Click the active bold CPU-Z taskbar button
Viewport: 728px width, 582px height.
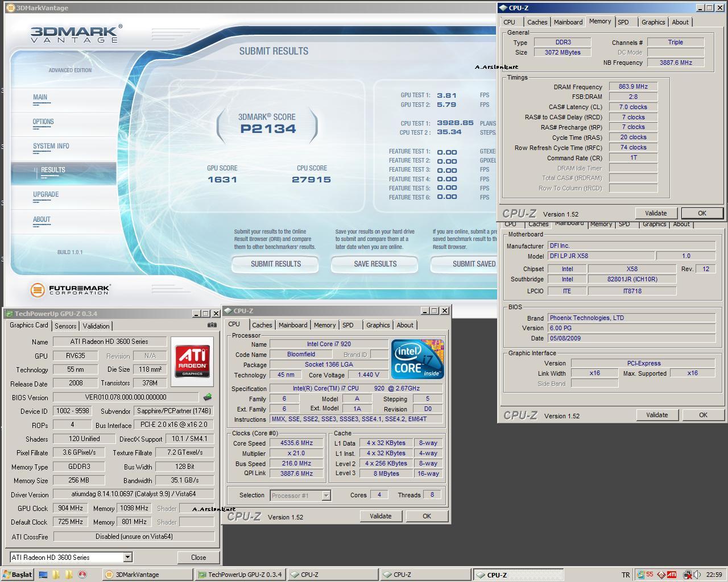(518, 575)
